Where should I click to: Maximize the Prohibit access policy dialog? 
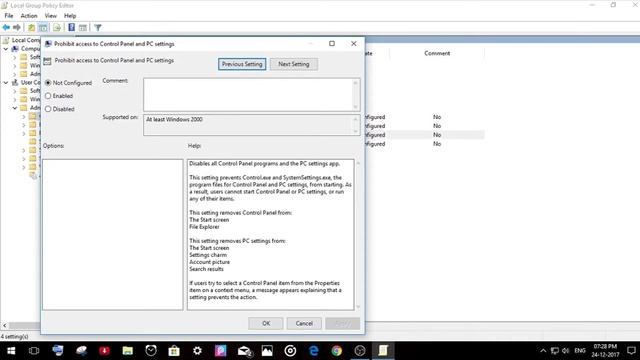pos(332,44)
